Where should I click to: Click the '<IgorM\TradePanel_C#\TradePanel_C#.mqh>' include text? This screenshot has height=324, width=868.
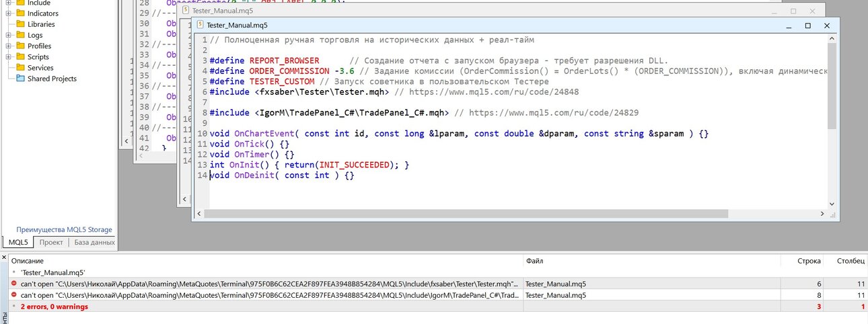352,113
